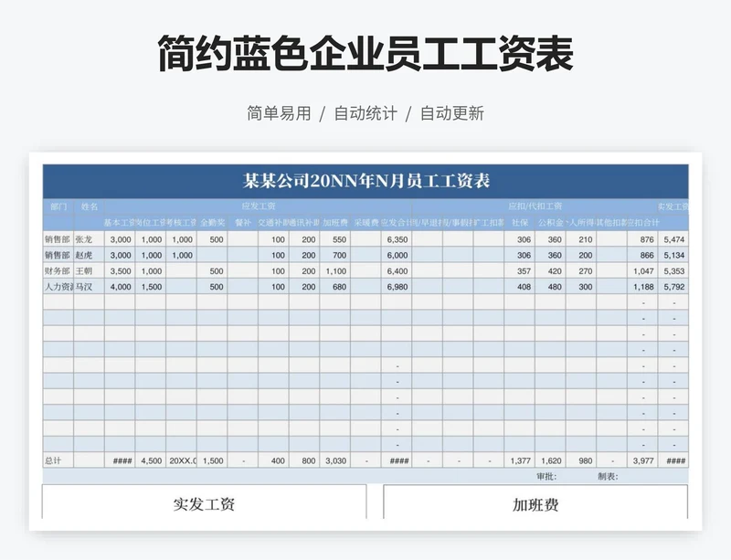Click 马汉's overtime cell "680"
This screenshot has height=560, width=731.
coord(335,287)
